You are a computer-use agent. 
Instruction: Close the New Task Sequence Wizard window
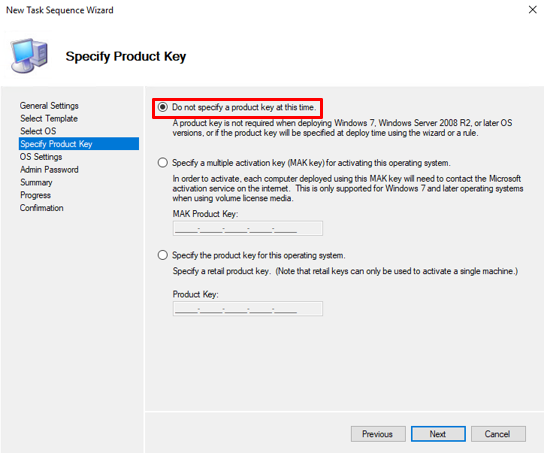click(532, 10)
